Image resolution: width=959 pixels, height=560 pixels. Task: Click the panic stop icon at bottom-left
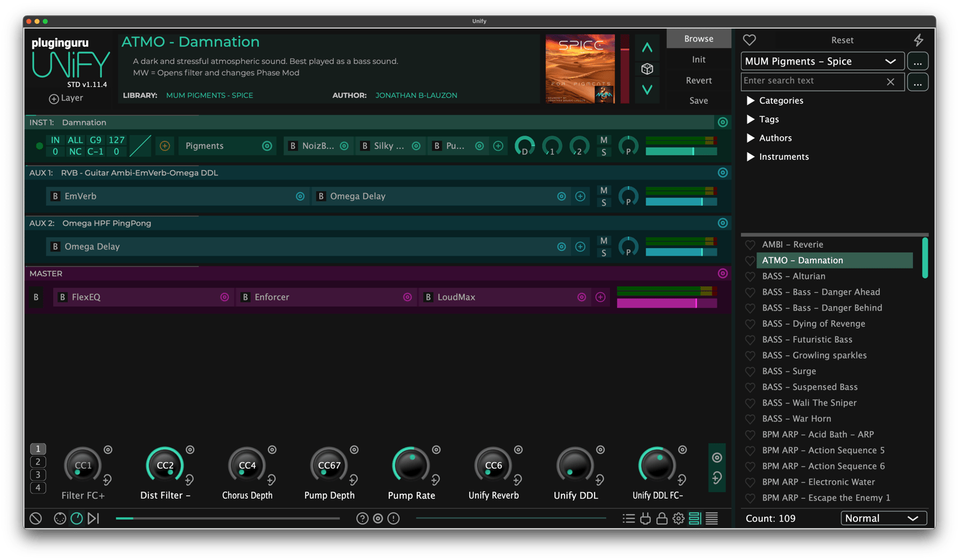36,518
